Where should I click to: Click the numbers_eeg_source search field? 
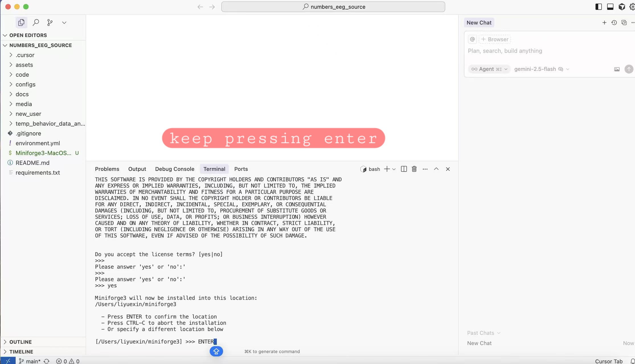click(333, 7)
